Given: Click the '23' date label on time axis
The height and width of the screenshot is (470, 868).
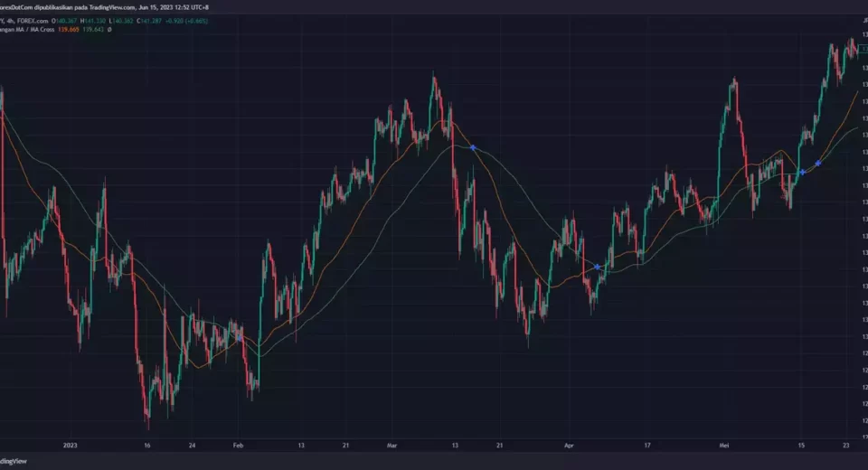Looking at the screenshot, I should [846, 445].
